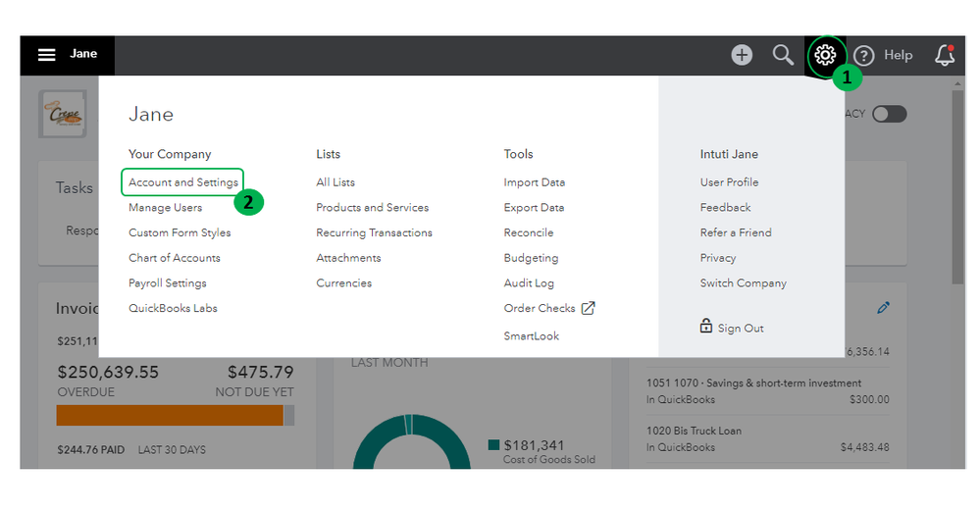Click the $300.00 balance value
This screenshot has height=511, width=980.
click(x=869, y=400)
